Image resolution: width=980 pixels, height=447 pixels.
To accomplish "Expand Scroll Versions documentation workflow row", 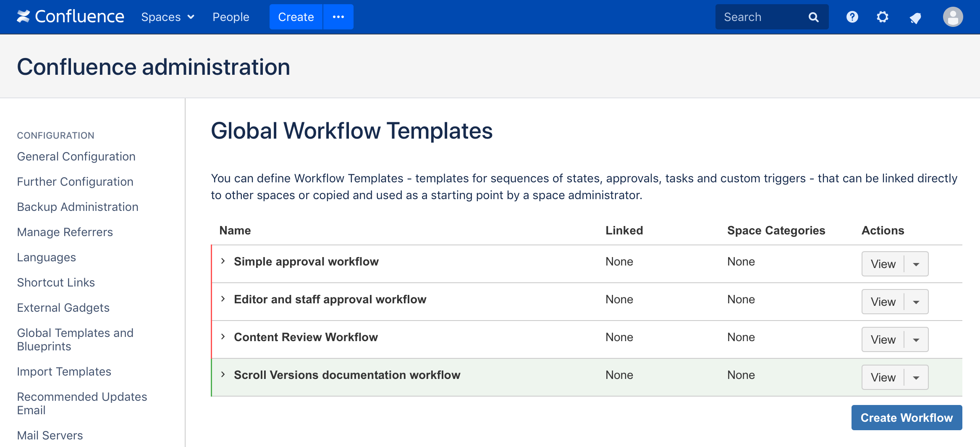I will tap(223, 375).
